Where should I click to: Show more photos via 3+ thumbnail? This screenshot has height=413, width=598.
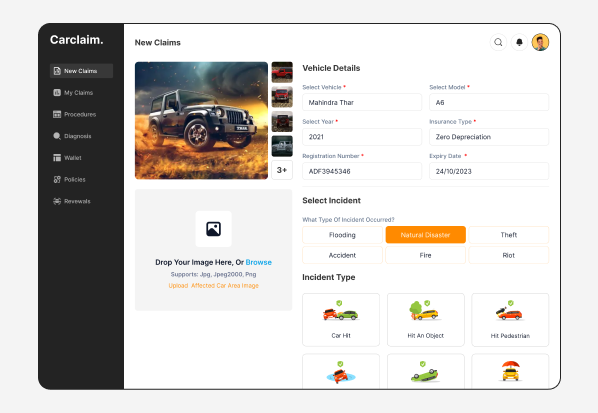(x=282, y=170)
